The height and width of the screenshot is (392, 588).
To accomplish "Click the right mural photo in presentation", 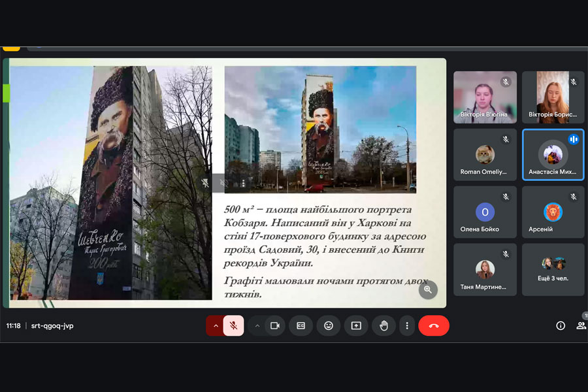I will click(x=320, y=129).
